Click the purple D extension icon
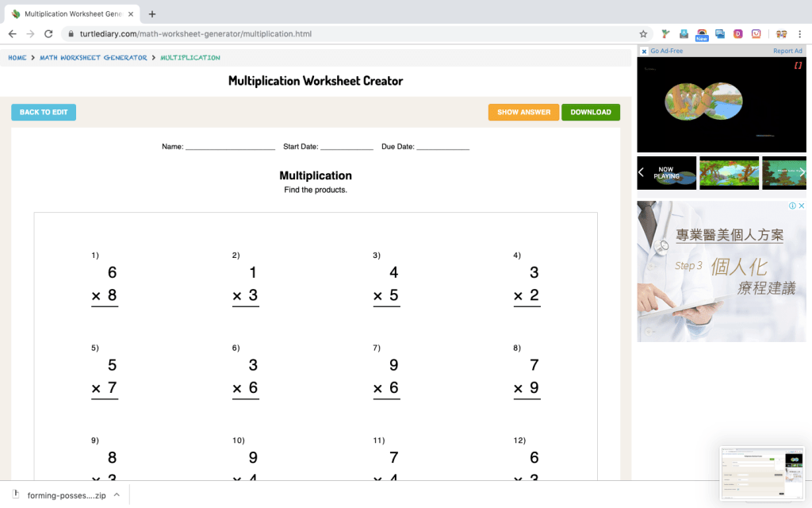Image resolution: width=812 pixels, height=508 pixels. (x=738, y=34)
